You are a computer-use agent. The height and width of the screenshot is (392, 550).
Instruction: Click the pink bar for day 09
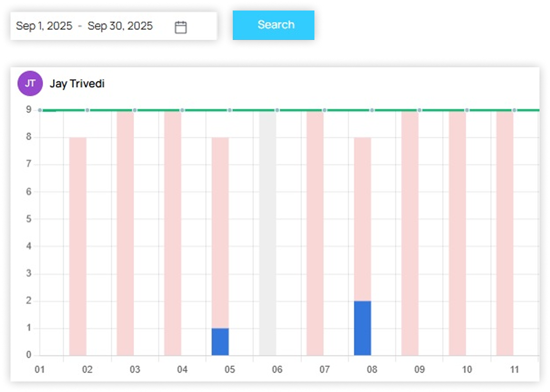(x=410, y=233)
